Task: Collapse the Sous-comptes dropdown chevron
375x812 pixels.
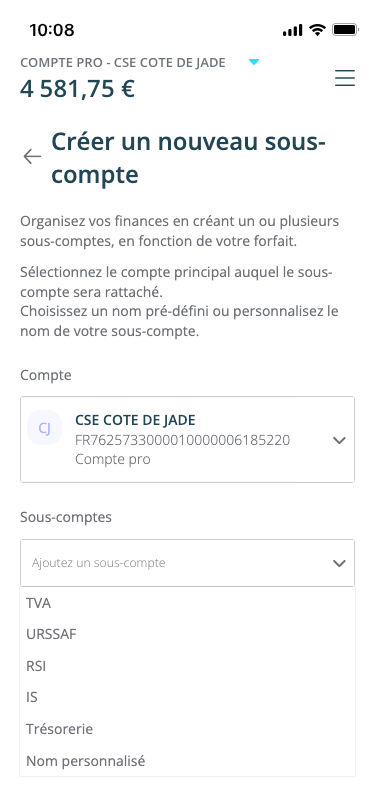Action: pos(339,563)
